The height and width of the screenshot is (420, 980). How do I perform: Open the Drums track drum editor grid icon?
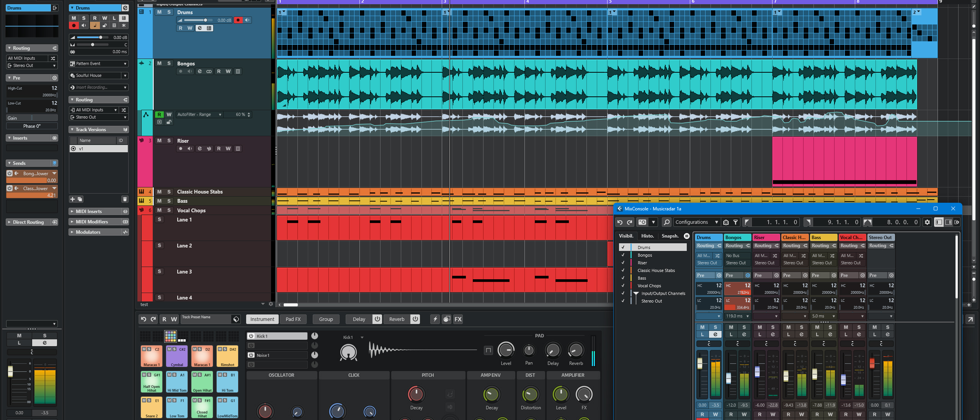209,28
